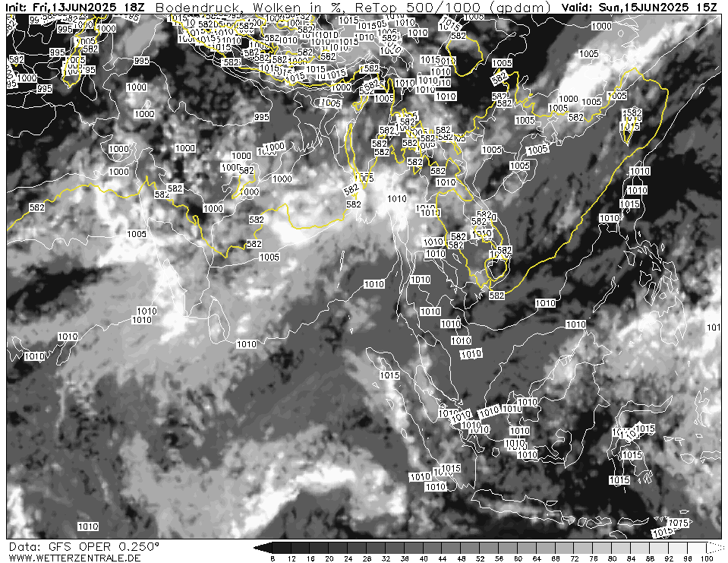The height and width of the screenshot is (563, 728).
Task: Click the colorbar label '72'
Action: [x=575, y=558]
